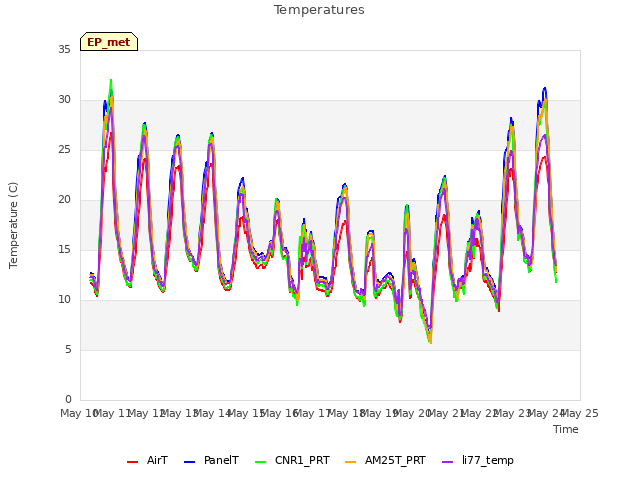Click the blue PanelT legend color marker
640x480 pixels.
(x=190, y=462)
